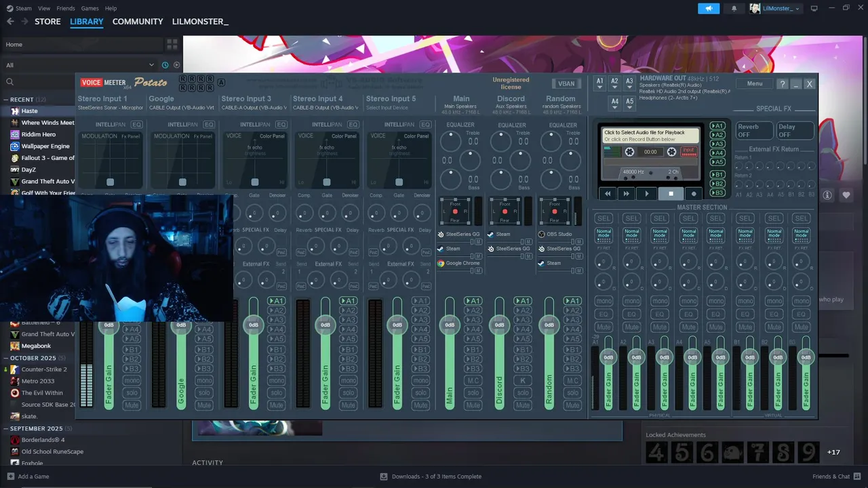868x488 pixels.
Task: Select audio file in cassette display
Action: click(x=650, y=136)
